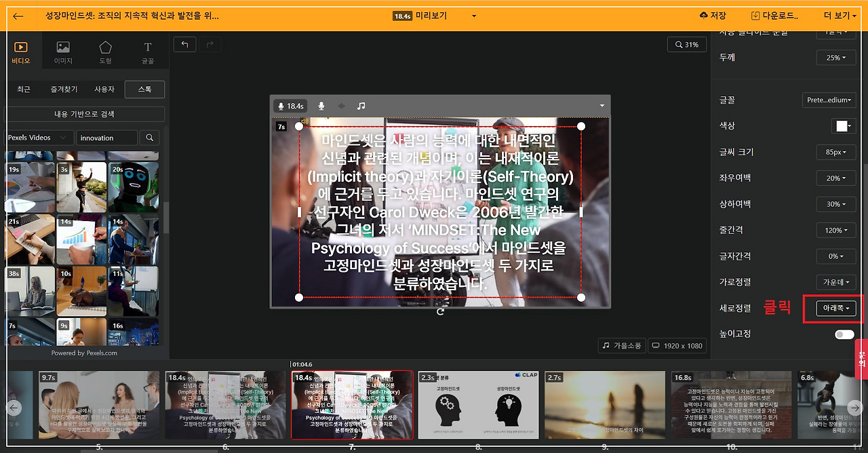
Task: Select timeline slide 7 highlighted thumbnail
Action: pyautogui.click(x=352, y=405)
